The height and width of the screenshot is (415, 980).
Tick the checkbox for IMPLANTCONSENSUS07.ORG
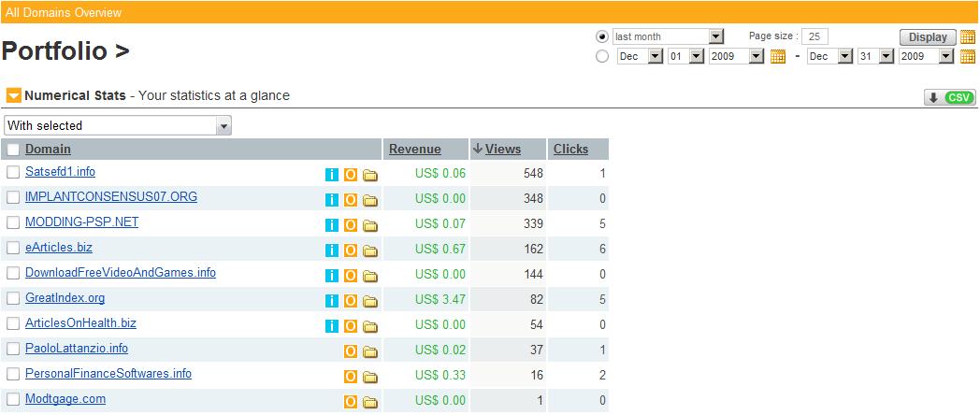13,197
